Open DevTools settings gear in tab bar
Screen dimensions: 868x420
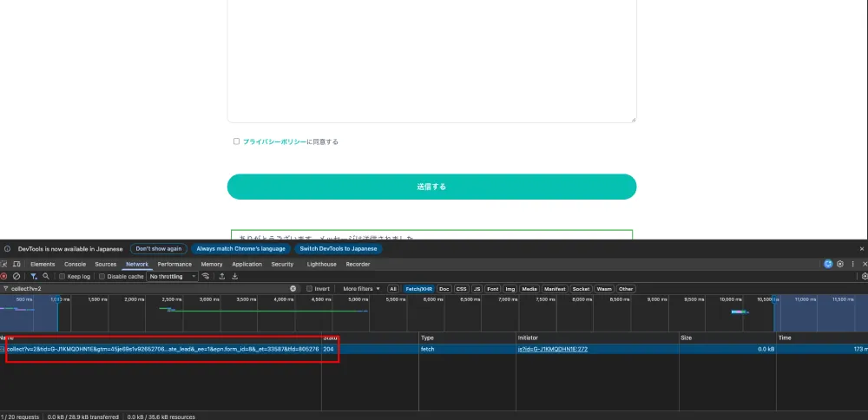(x=839, y=264)
